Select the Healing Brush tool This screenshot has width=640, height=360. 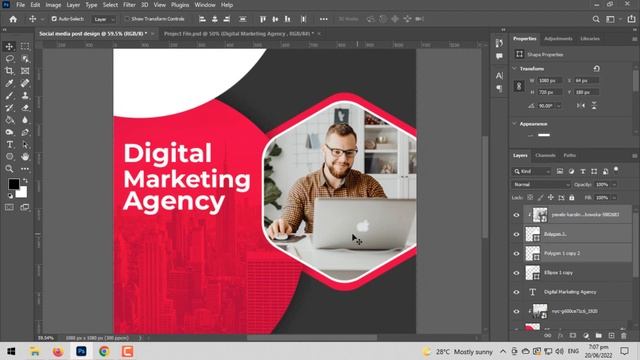25,83
